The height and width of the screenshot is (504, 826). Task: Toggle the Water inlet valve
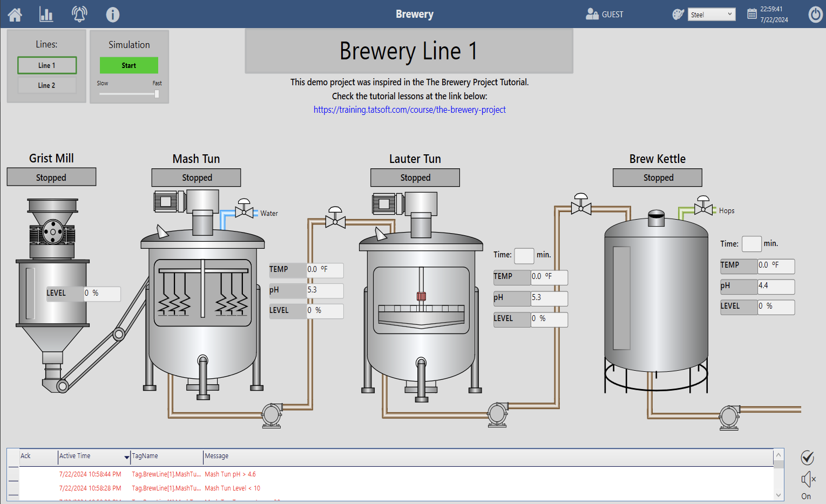245,209
